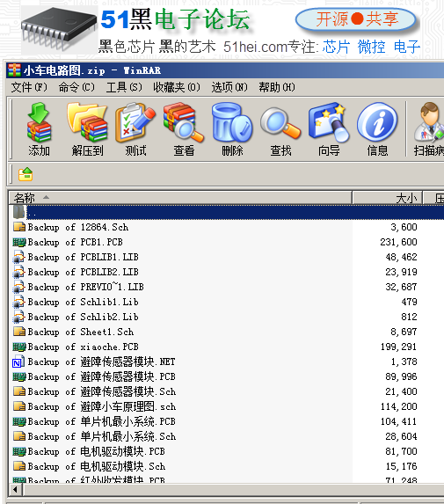Click the horizontal scrollbar left arrow
The image size is (444, 504).
[x=16, y=490]
